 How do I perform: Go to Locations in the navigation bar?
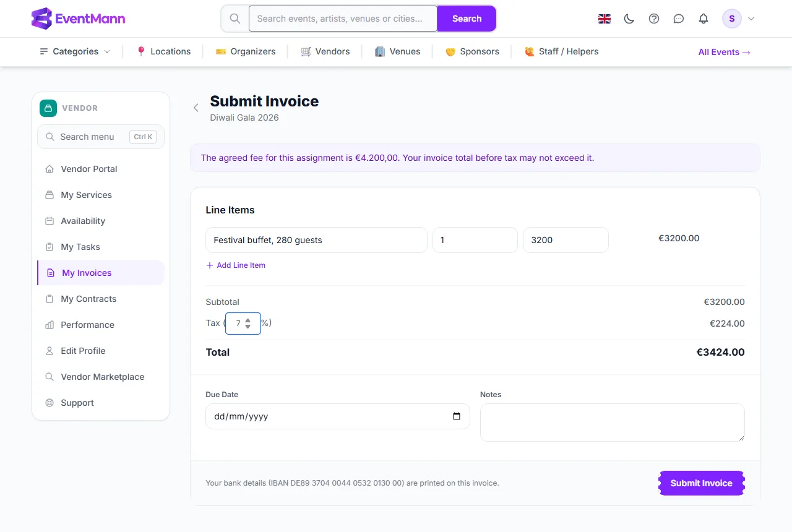pos(163,51)
